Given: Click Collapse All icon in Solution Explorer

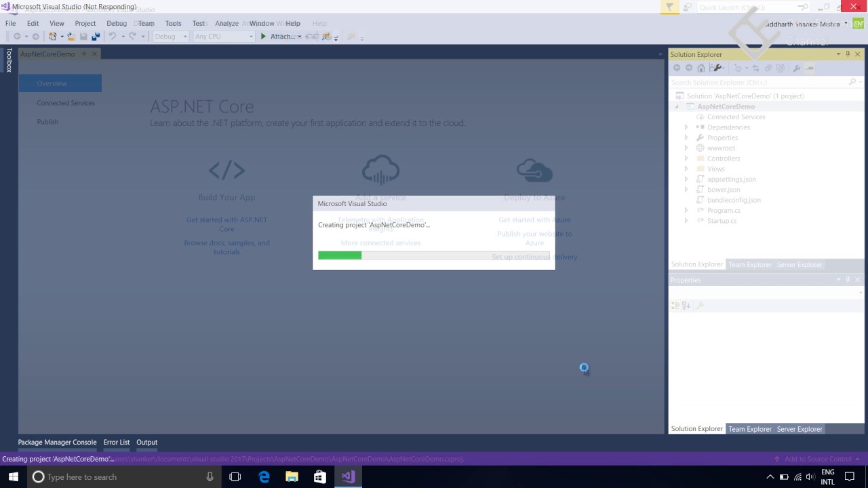Looking at the screenshot, I should [768, 68].
